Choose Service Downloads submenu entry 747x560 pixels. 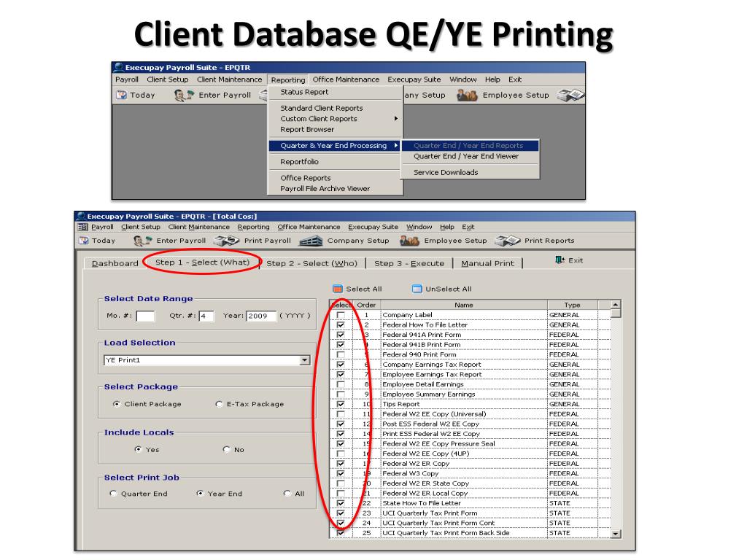(446, 172)
